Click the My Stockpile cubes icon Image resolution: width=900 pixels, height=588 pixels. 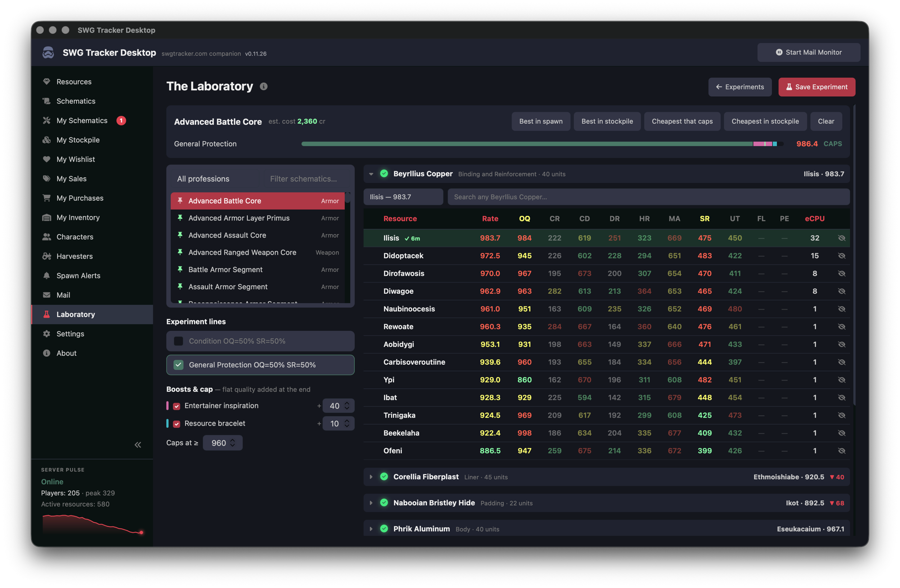[x=46, y=140]
